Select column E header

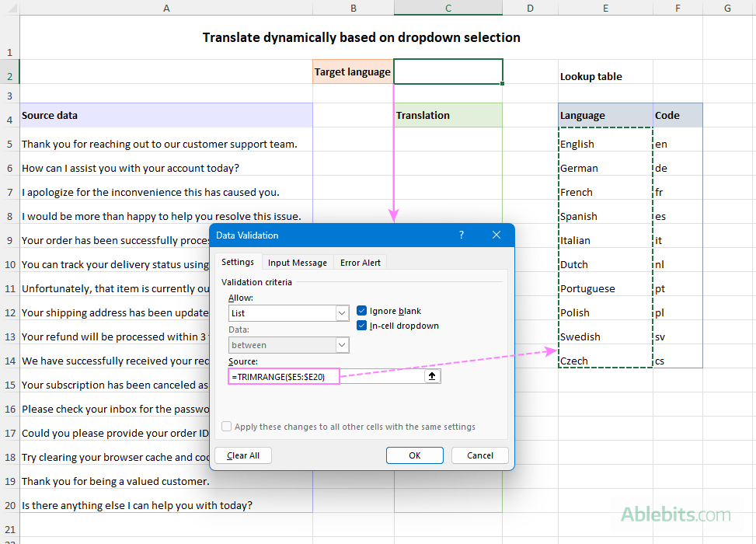click(x=605, y=8)
